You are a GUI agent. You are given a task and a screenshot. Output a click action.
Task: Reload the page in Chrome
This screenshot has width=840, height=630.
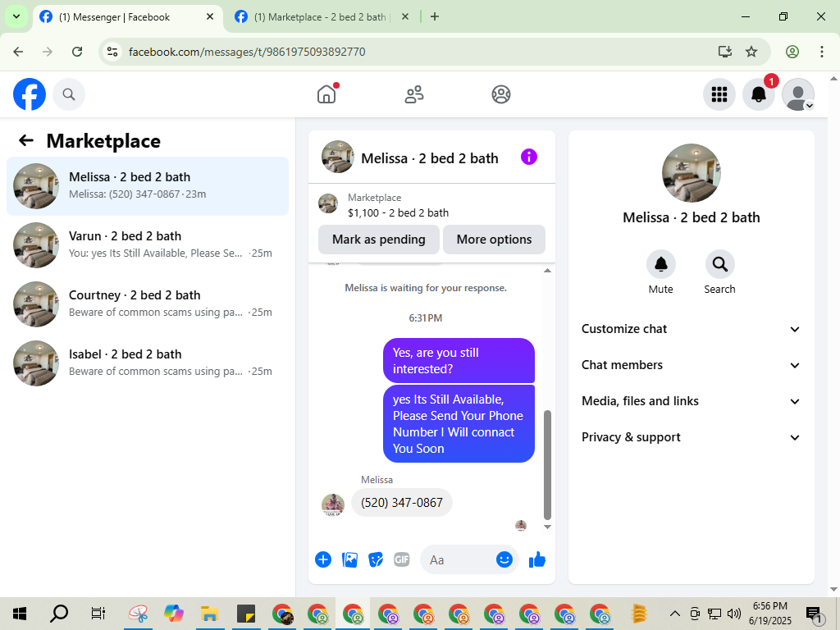point(77,52)
